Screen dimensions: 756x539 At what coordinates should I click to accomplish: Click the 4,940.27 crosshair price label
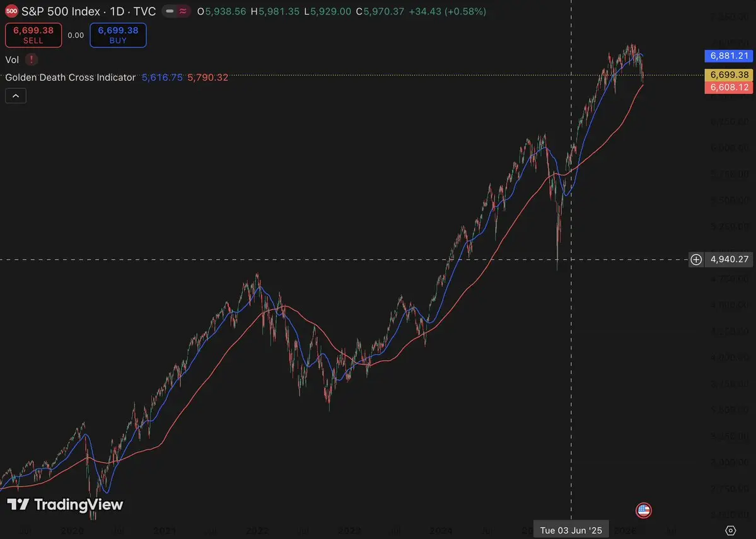(730, 259)
